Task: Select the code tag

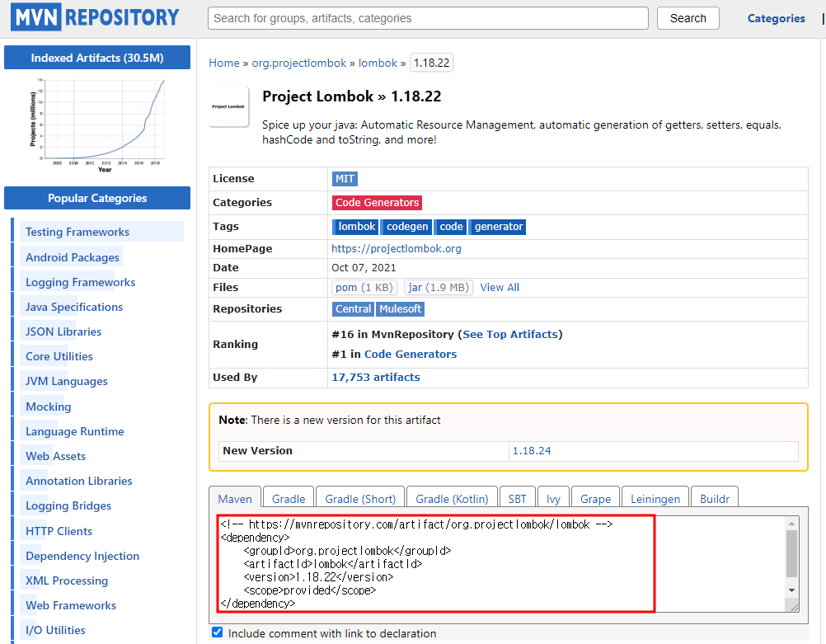Action: 450,227
